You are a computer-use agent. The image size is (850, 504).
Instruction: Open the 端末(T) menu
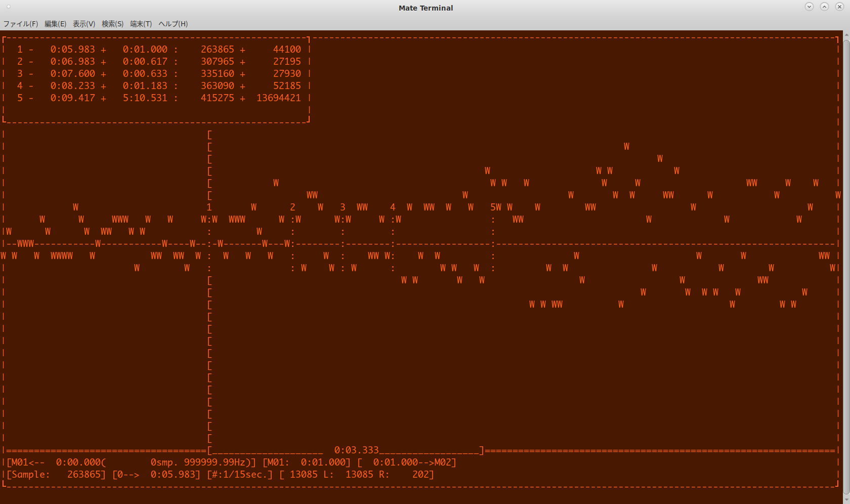[x=141, y=24]
